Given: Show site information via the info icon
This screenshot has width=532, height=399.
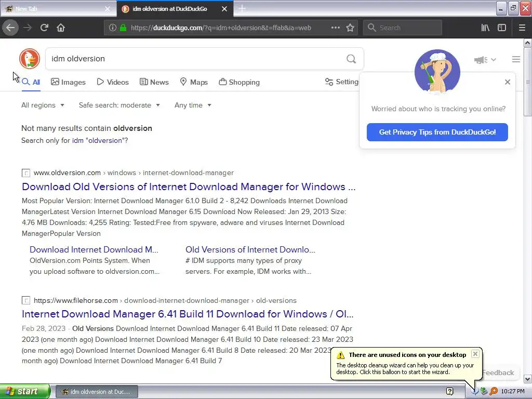Looking at the screenshot, I should (112, 28).
